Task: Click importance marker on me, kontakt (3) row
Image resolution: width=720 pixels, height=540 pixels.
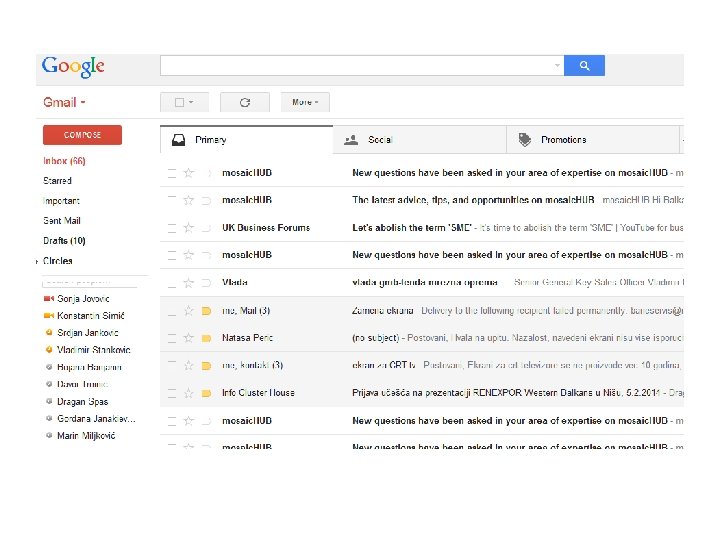Action: [x=206, y=366]
